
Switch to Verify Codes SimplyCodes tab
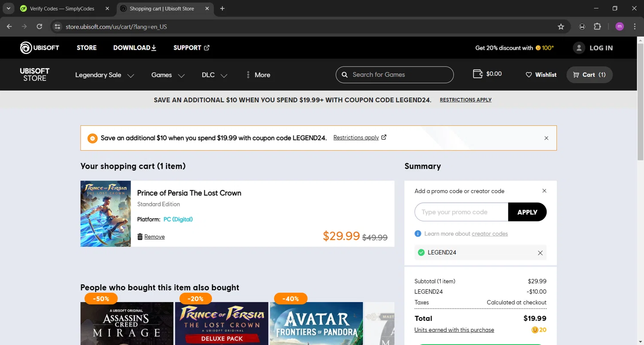point(62,9)
